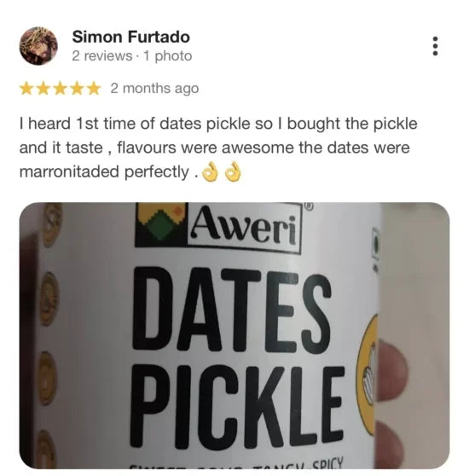Click the third rating star
Screen dimensions: 469x476
(60, 89)
